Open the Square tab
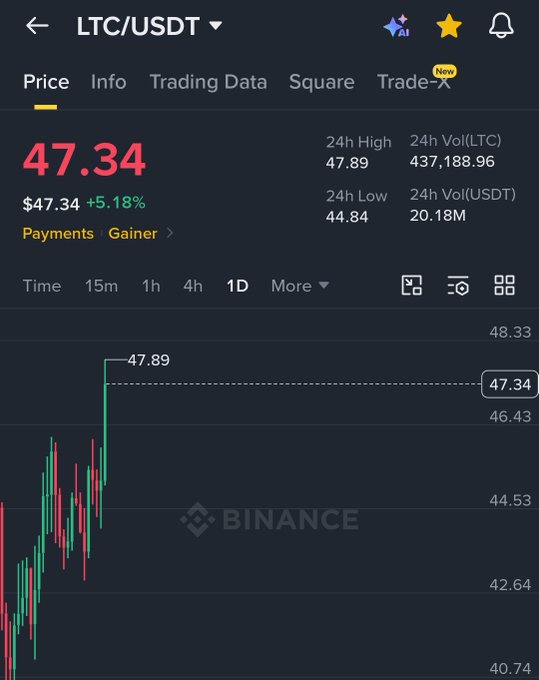 point(322,82)
